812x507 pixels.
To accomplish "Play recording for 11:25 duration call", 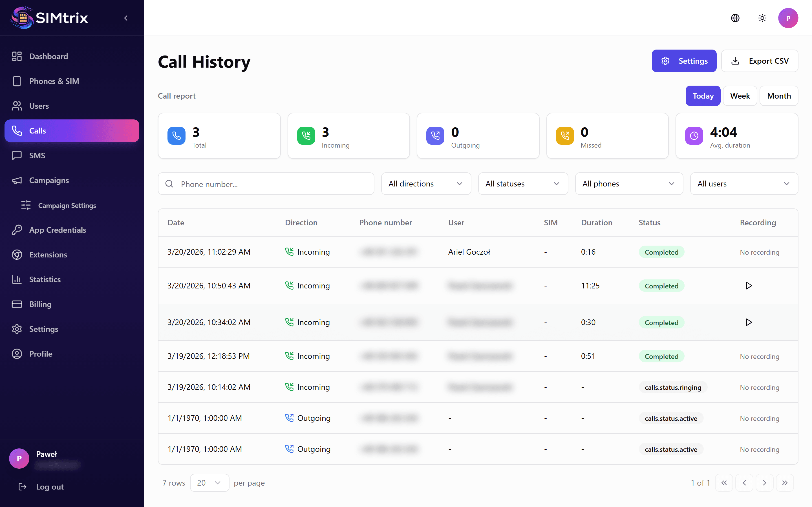I will tap(749, 286).
